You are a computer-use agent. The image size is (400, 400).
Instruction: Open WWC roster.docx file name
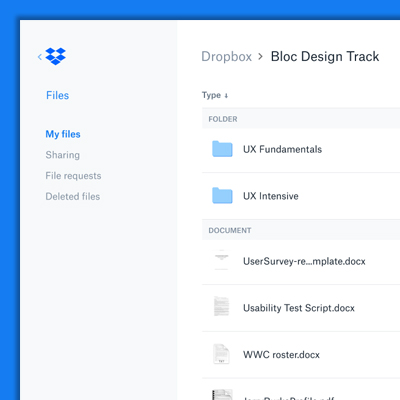pos(281,355)
